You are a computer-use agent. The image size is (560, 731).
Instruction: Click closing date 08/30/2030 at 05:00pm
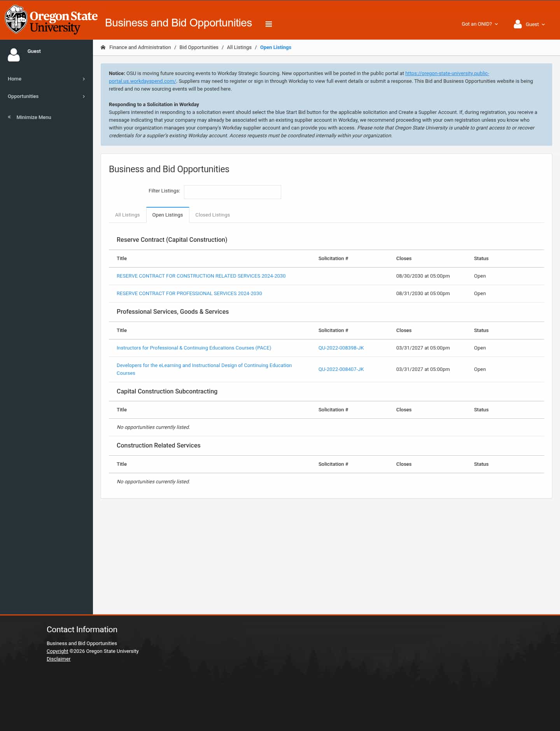click(423, 276)
